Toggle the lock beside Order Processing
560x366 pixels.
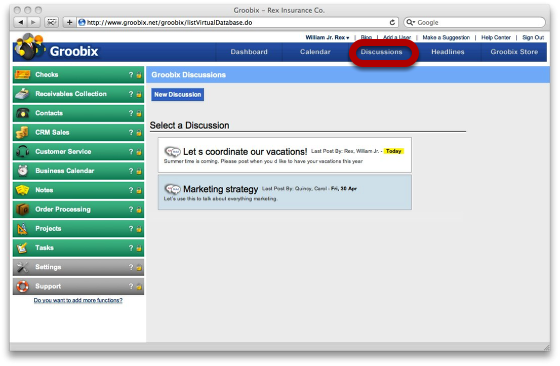(x=139, y=210)
